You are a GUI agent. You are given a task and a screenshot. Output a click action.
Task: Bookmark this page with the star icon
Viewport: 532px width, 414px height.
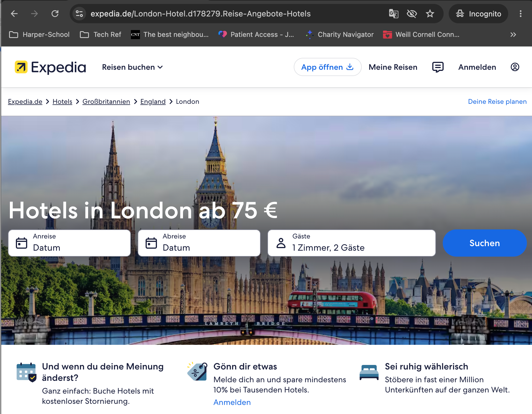pos(430,14)
